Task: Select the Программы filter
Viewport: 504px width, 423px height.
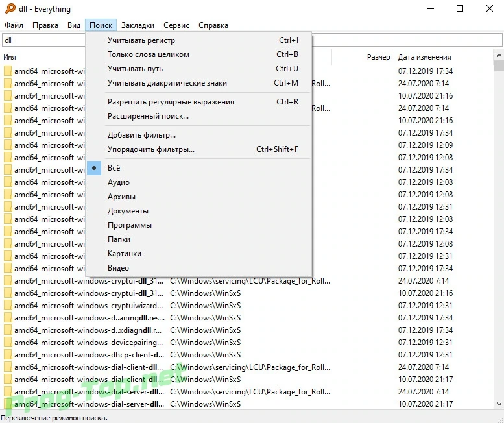Action: (198, 225)
